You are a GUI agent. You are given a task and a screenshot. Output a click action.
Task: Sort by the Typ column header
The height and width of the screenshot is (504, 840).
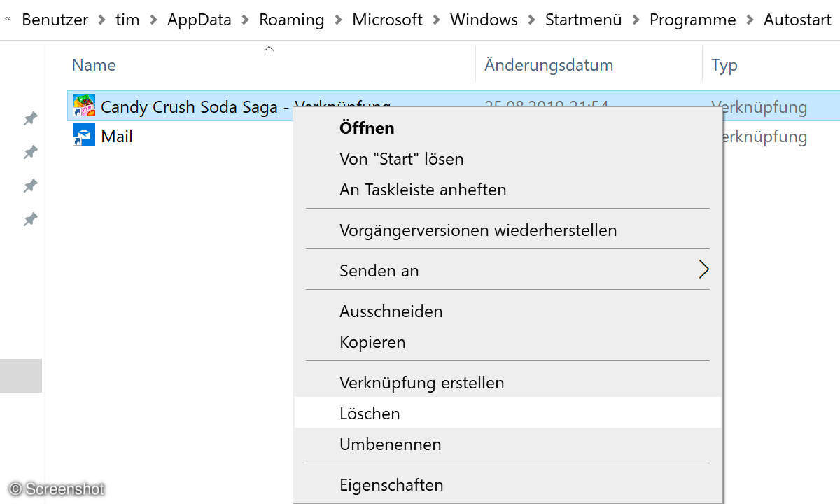point(724,65)
